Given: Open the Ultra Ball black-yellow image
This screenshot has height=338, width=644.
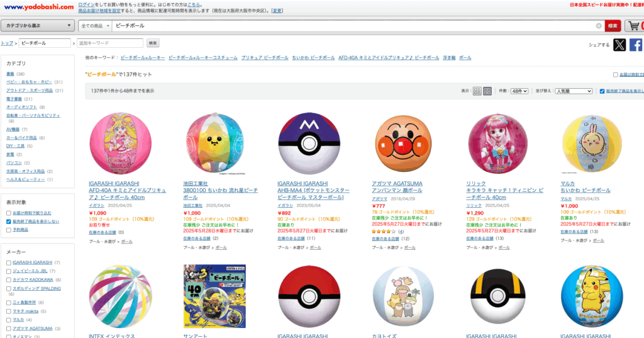Looking at the screenshot, I should point(498,296).
